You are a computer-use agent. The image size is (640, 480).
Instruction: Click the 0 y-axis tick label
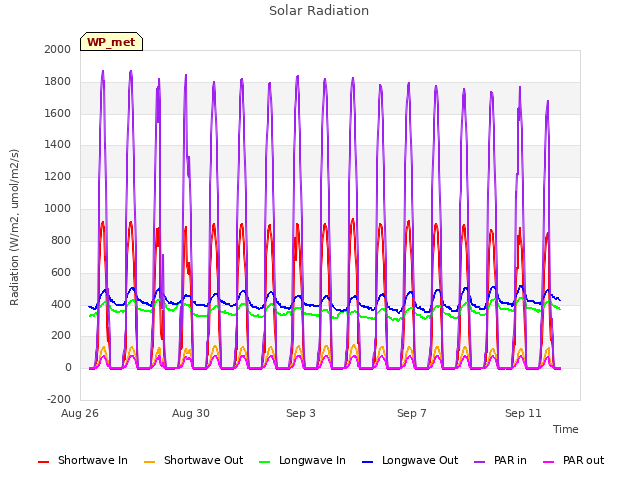[x=68, y=367]
